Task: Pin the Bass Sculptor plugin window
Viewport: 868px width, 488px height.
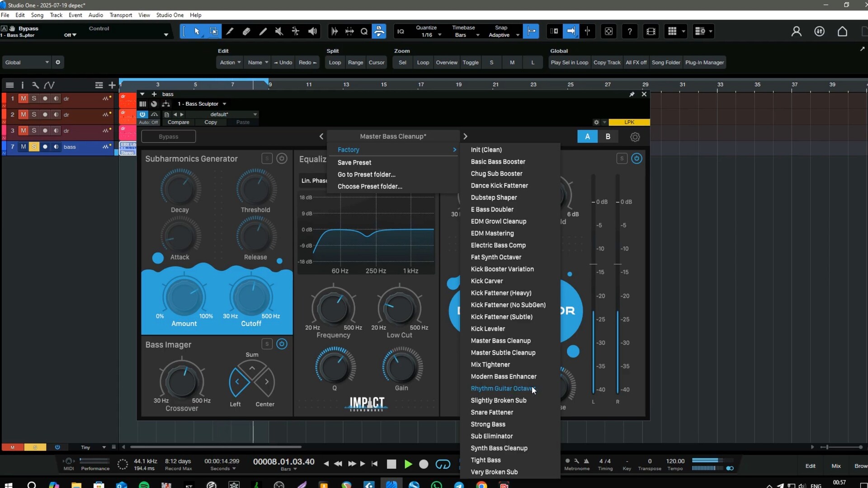Action: point(632,94)
